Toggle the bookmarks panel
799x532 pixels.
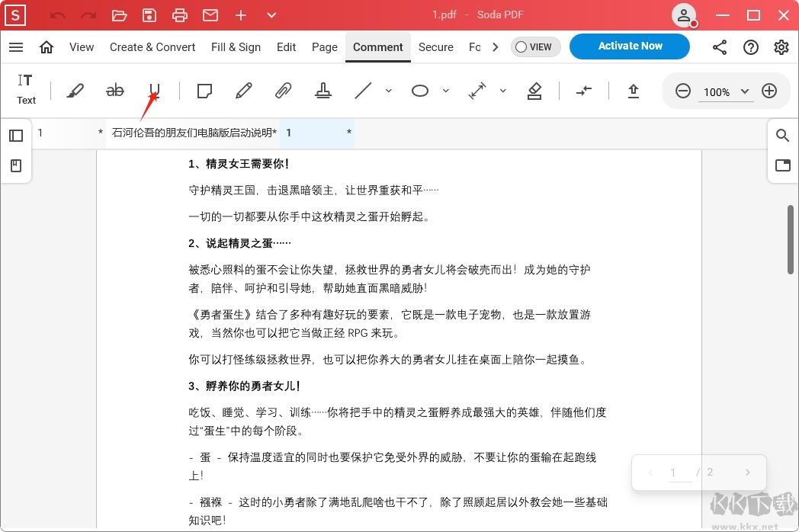(16, 165)
